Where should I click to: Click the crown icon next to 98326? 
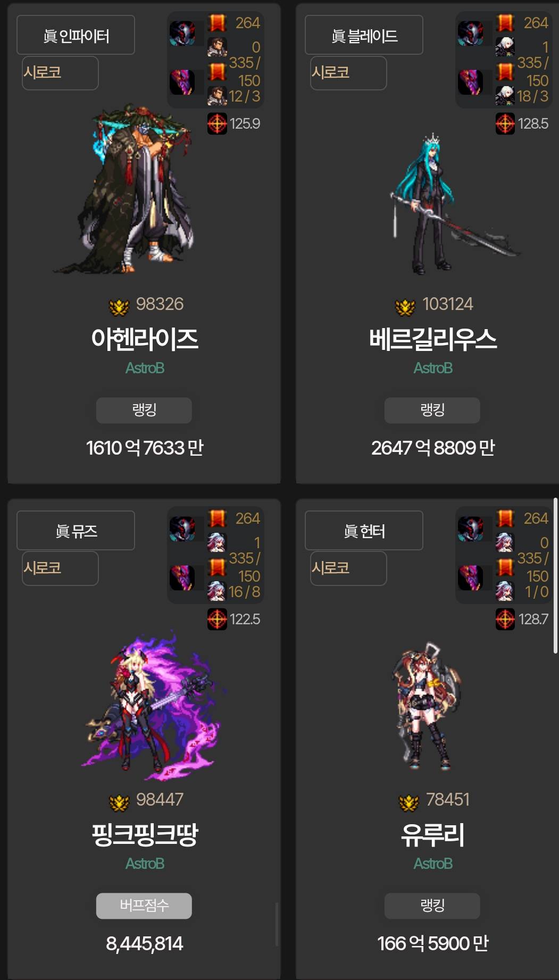pos(119,307)
